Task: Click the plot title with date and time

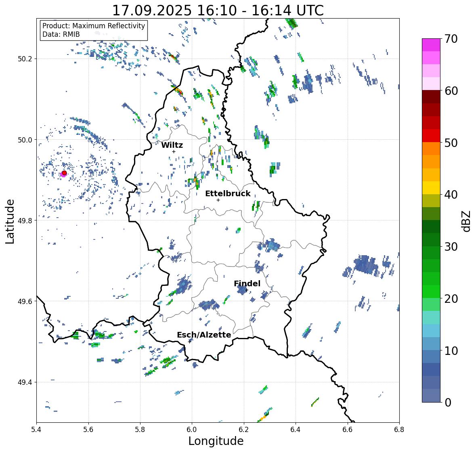Action: 218,10
